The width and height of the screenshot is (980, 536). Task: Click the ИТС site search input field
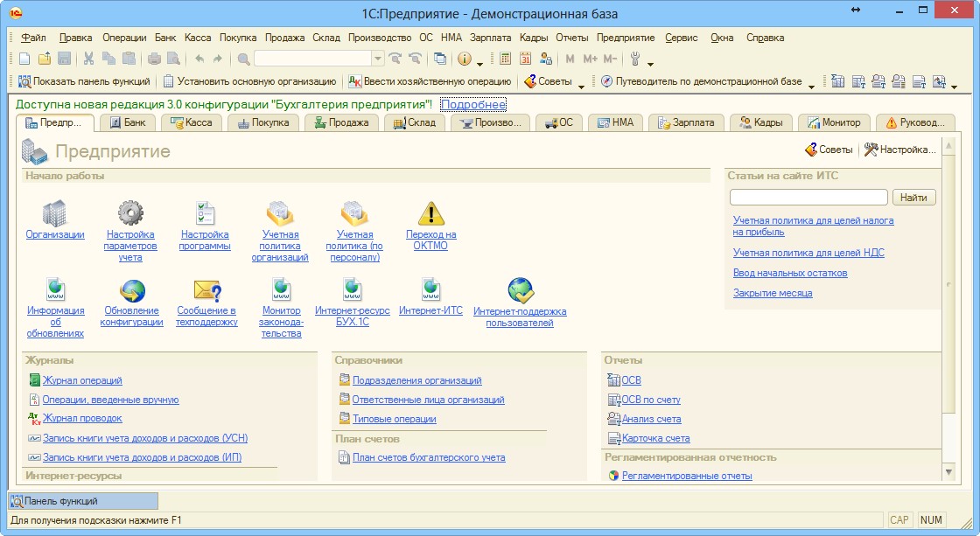point(808,198)
